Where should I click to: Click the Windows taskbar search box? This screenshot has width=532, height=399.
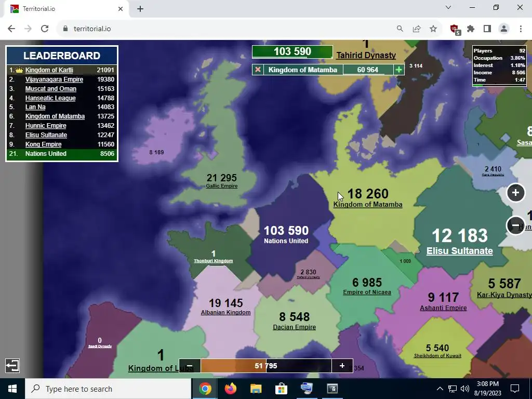(108, 389)
